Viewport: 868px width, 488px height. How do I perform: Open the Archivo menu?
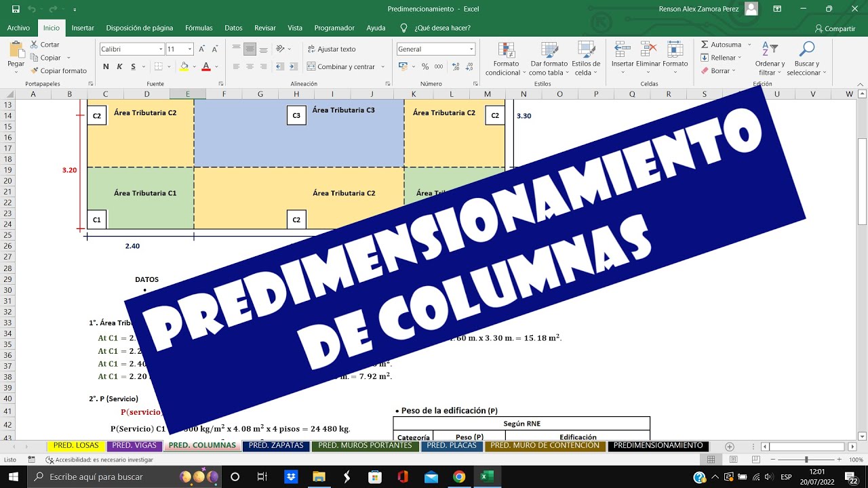coord(18,28)
